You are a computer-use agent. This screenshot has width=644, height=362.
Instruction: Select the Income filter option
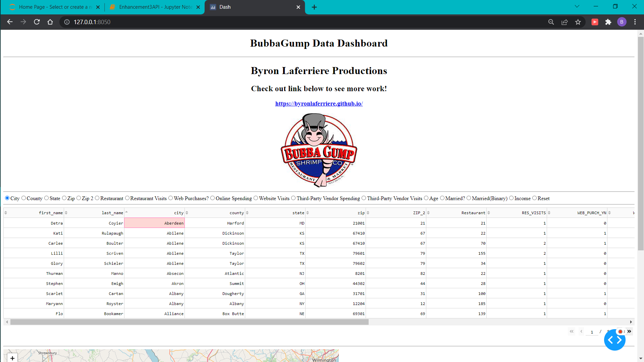[x=511, y=198]
